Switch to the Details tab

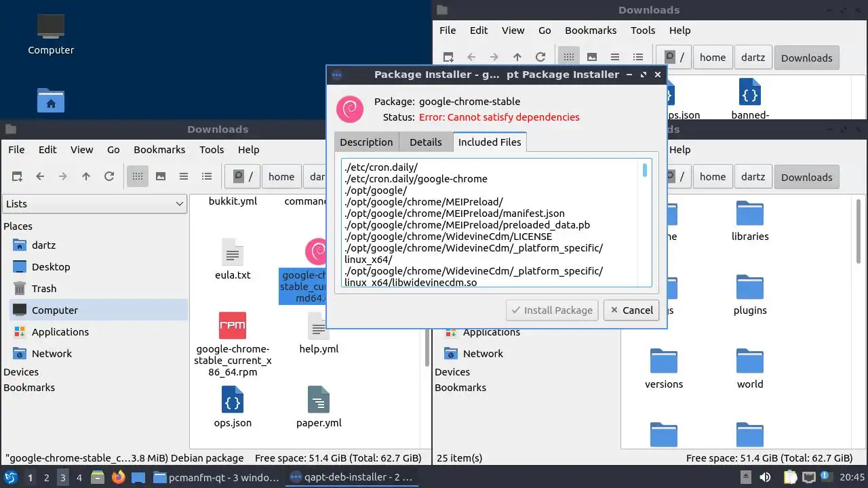click(426, 142)
